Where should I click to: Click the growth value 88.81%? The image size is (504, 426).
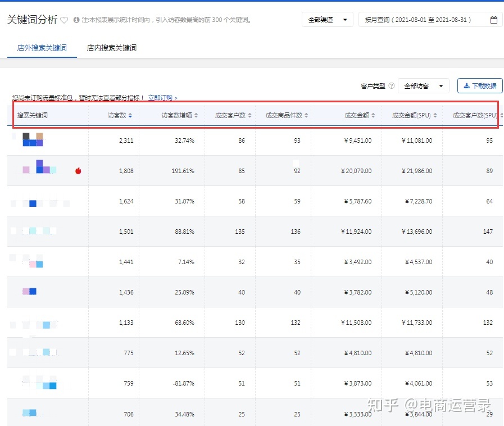[184, 232]
